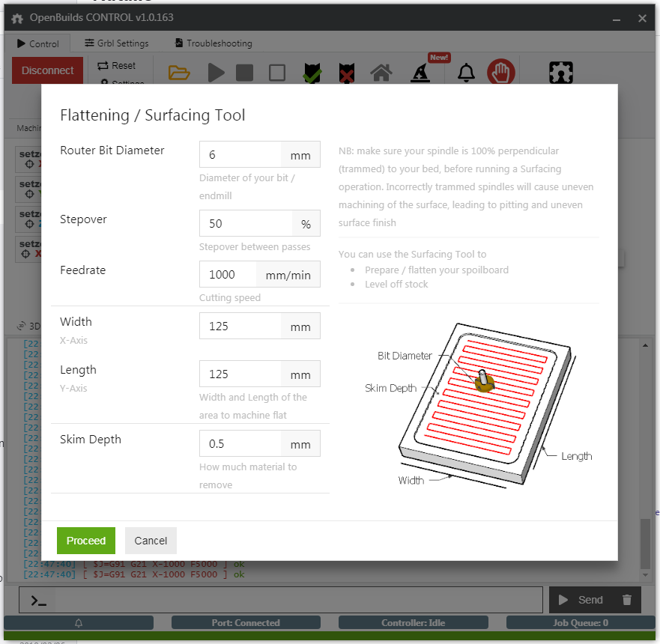The width and height of the screenshot is (660, 644).
Task: Proceed with the surfacing operation
Action: [85, 541]
